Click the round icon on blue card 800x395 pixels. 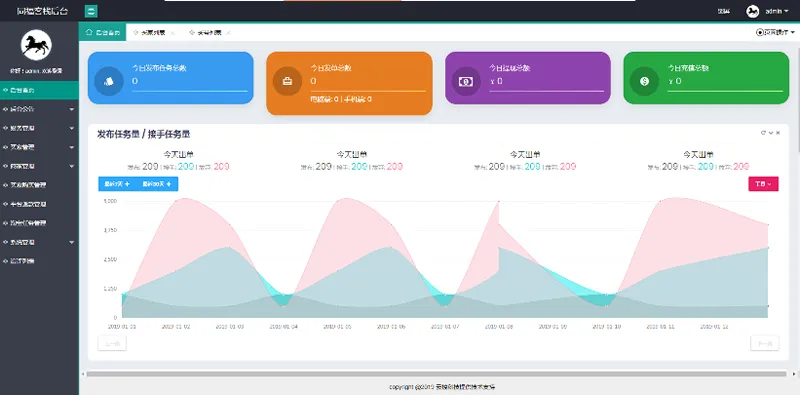click(109, 81)
